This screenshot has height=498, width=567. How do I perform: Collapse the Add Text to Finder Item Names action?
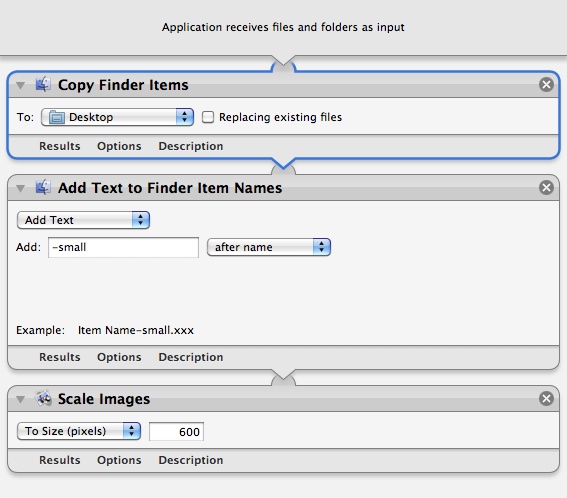(x=21, y=188)
